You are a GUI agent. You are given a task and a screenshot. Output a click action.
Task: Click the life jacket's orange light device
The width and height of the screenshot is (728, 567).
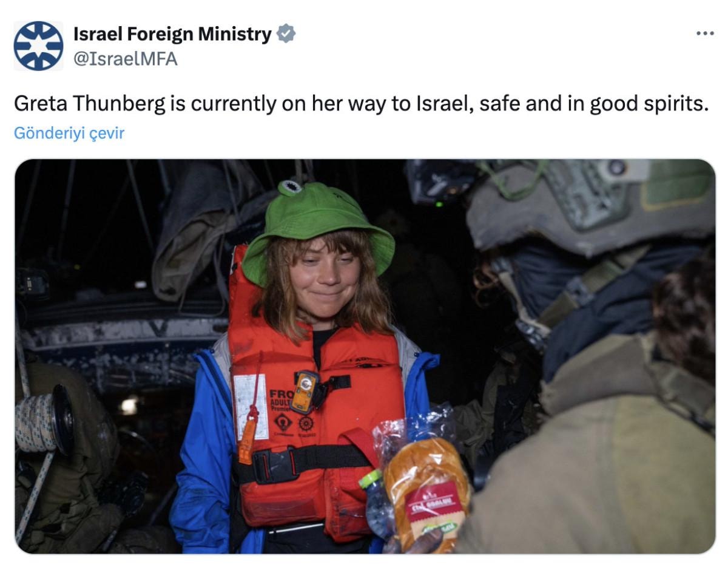click(x=305, y=393)
